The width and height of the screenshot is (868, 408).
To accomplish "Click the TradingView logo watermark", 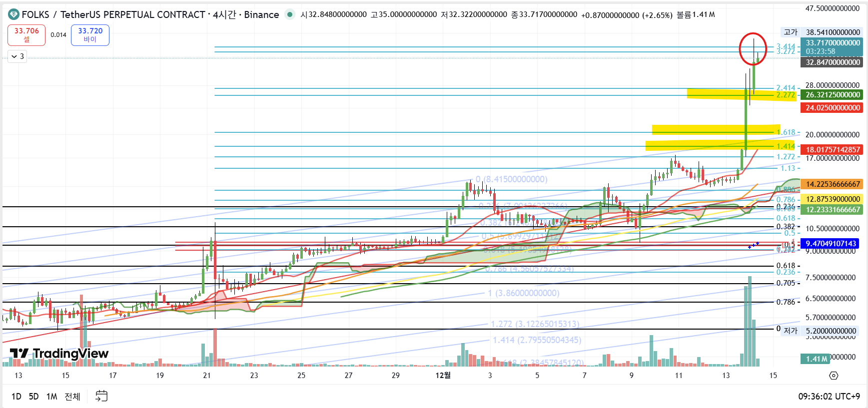I will (x=59, y=354).
